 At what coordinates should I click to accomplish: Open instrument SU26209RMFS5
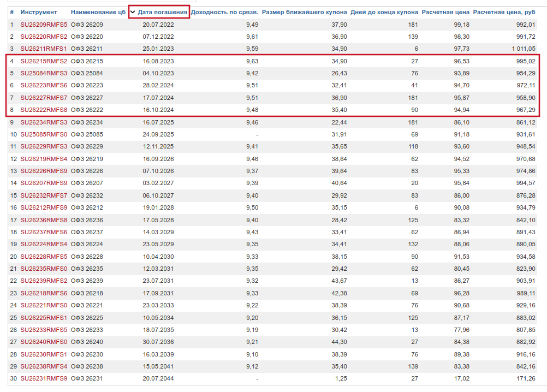44,25
